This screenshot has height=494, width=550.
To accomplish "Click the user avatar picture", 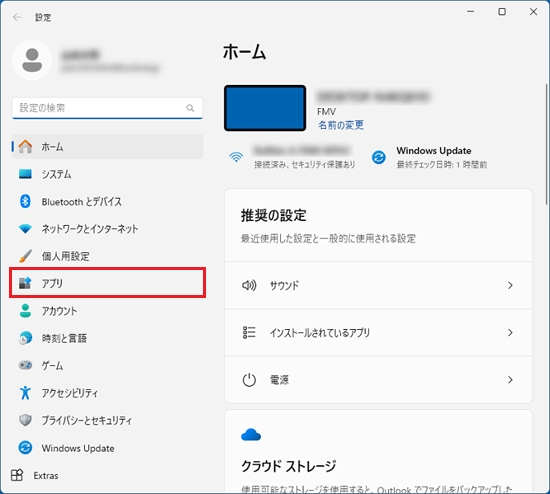I will 32,60.
